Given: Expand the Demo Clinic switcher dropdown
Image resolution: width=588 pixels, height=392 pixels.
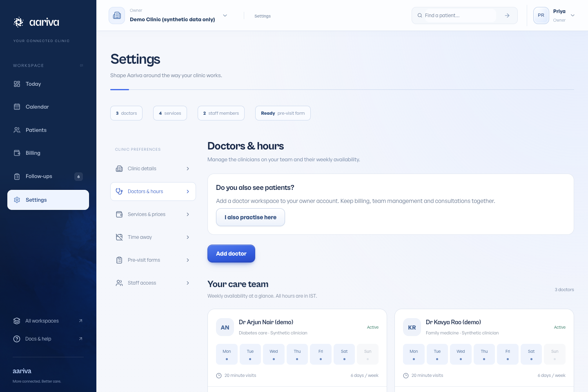Looking at the screenshot, I should click(x=225, y=16).
